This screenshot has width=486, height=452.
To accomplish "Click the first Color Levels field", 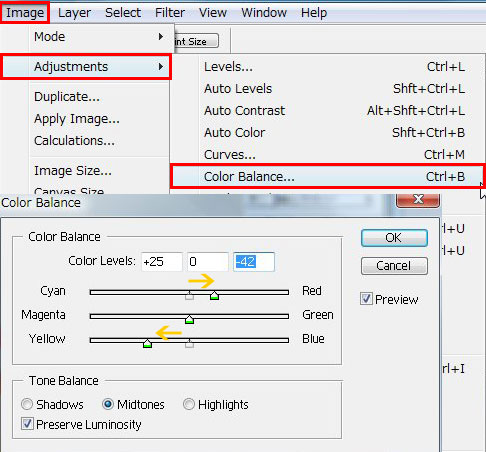I will point(162,262).
